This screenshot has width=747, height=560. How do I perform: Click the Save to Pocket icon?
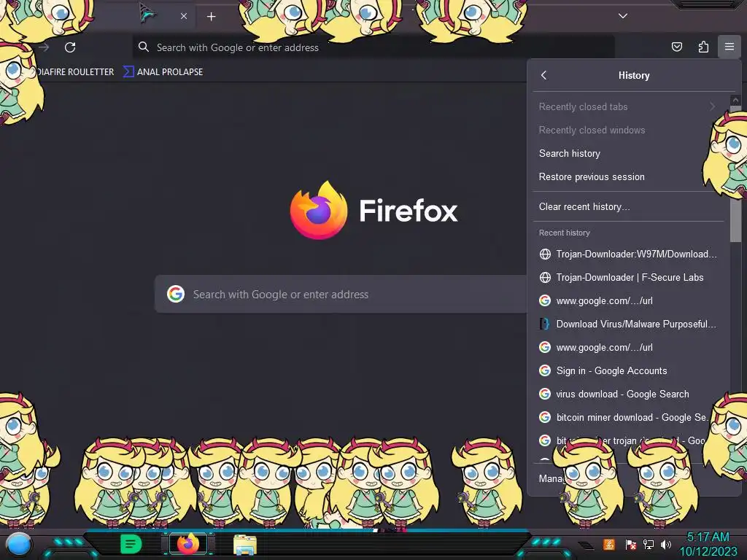pos(676,47)
